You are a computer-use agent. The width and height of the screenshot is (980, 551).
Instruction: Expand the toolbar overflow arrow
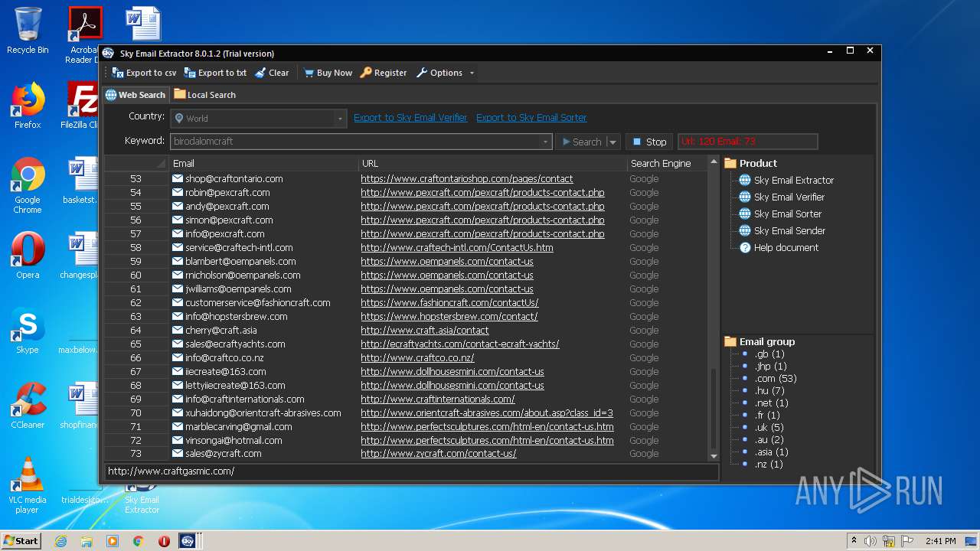472,73
